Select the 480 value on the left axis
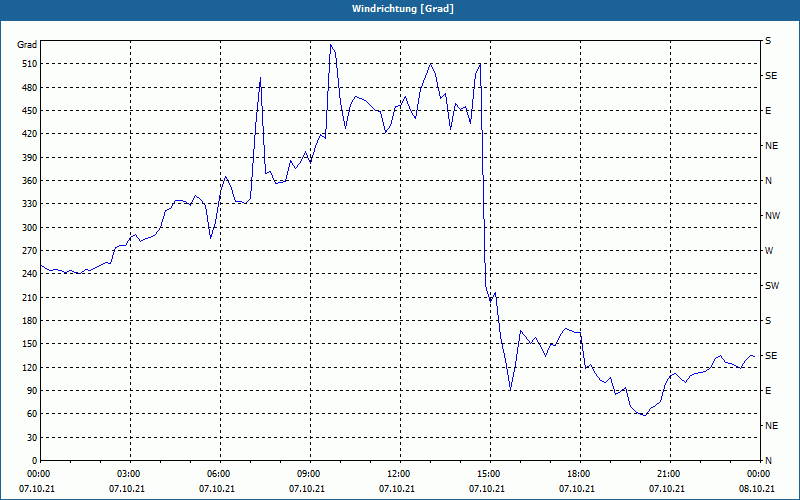 tap(30, 88)
